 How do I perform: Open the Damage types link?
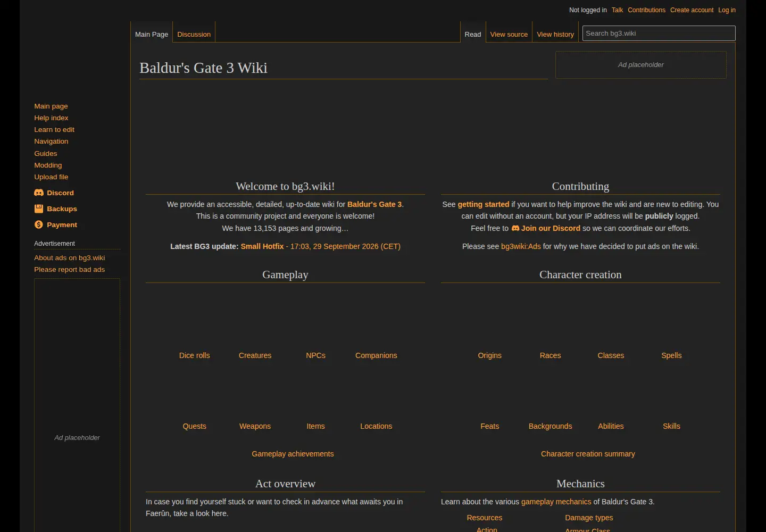click(x=589, y=518)
